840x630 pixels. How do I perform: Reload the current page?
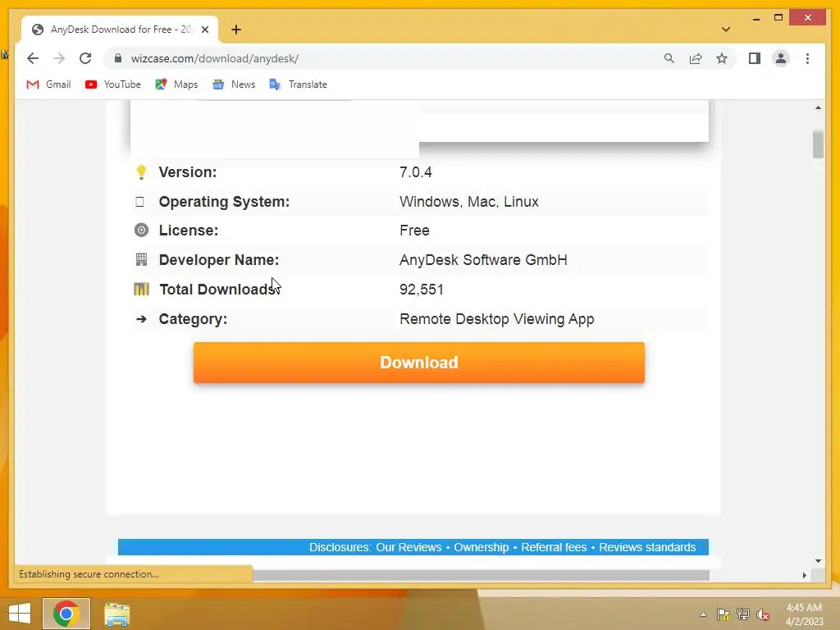pos(85,58)
